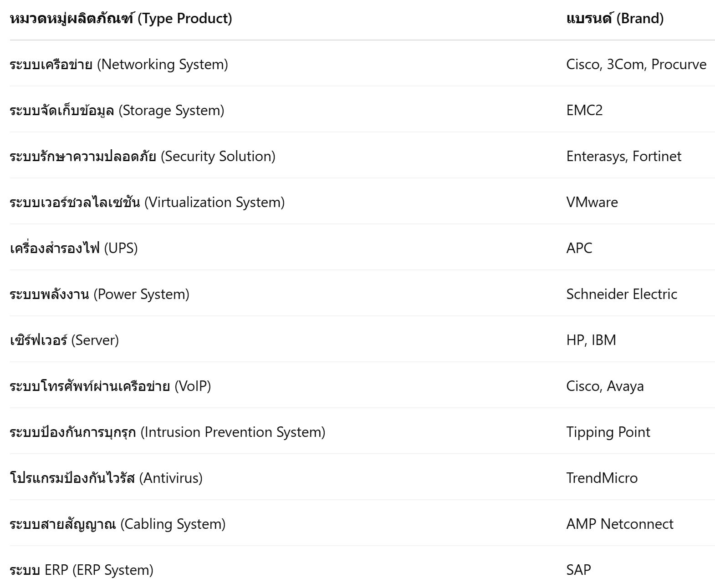Select the Security Solution row label
The height and width of the screenshot is (588, 715).
[142, 156]
